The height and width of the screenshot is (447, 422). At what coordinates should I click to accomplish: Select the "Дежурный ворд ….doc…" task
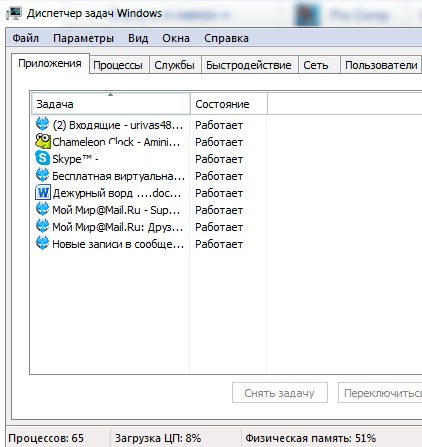pos(117,193)
